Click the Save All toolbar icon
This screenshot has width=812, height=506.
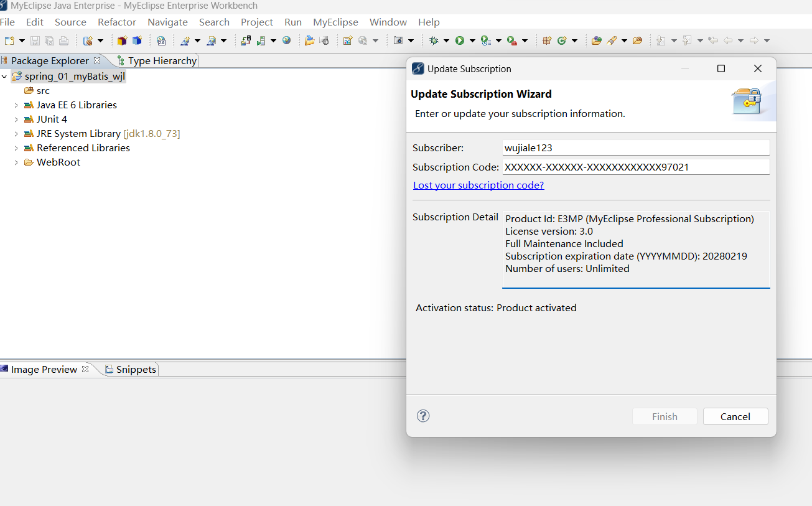click(x=49, y=40)
